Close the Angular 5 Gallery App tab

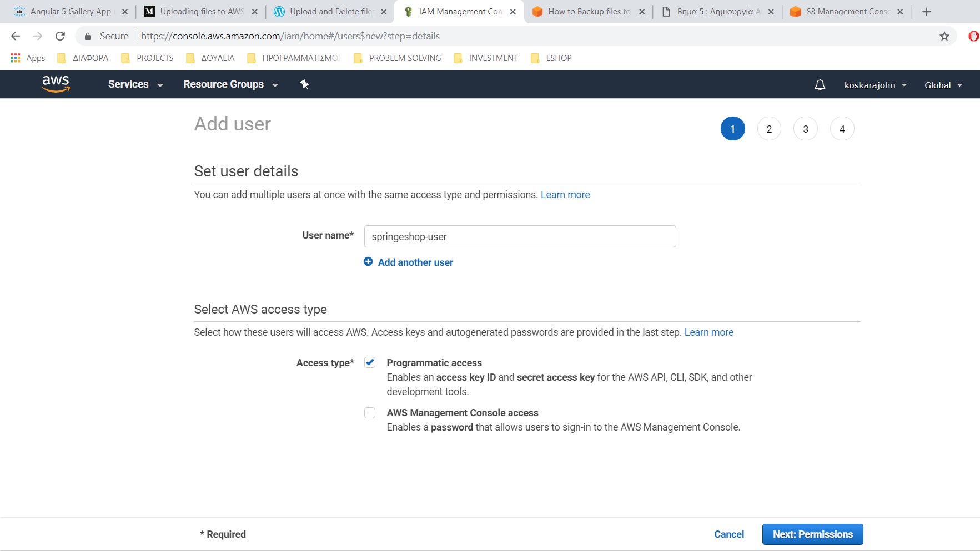pyautogui.click(x=125, y=12)
